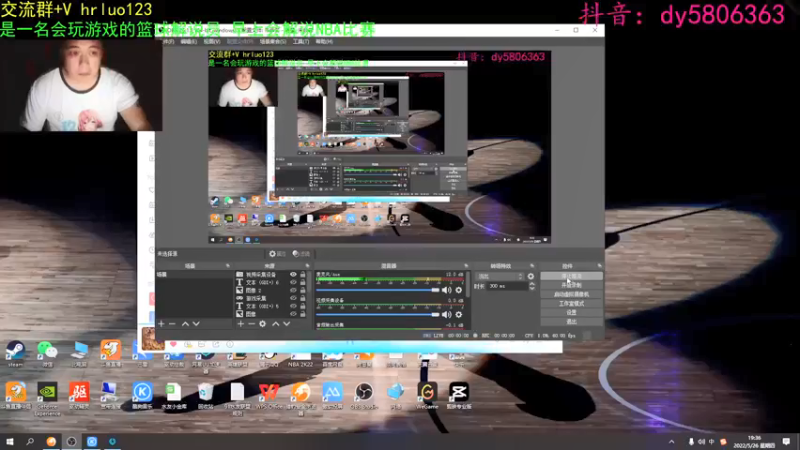Pop out the sources dock using its header icon

pyautogui.click(x=307, y=266)
